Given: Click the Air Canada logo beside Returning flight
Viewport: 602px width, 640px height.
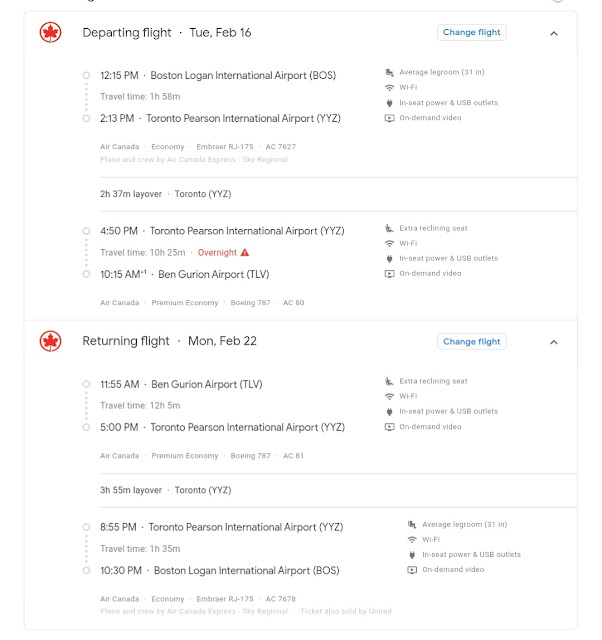Looking at the screenshot, I should tap(50, 341).
